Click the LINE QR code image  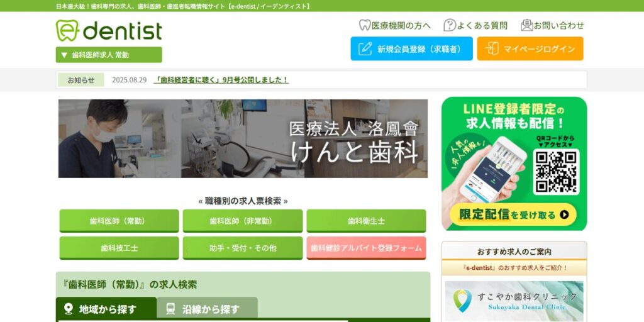(556, 172)
